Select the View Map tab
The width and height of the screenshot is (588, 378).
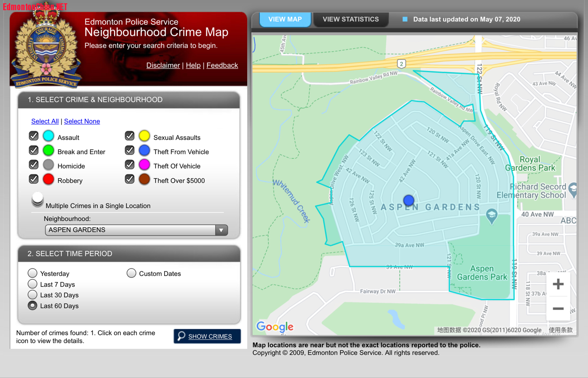click(285, 19)
